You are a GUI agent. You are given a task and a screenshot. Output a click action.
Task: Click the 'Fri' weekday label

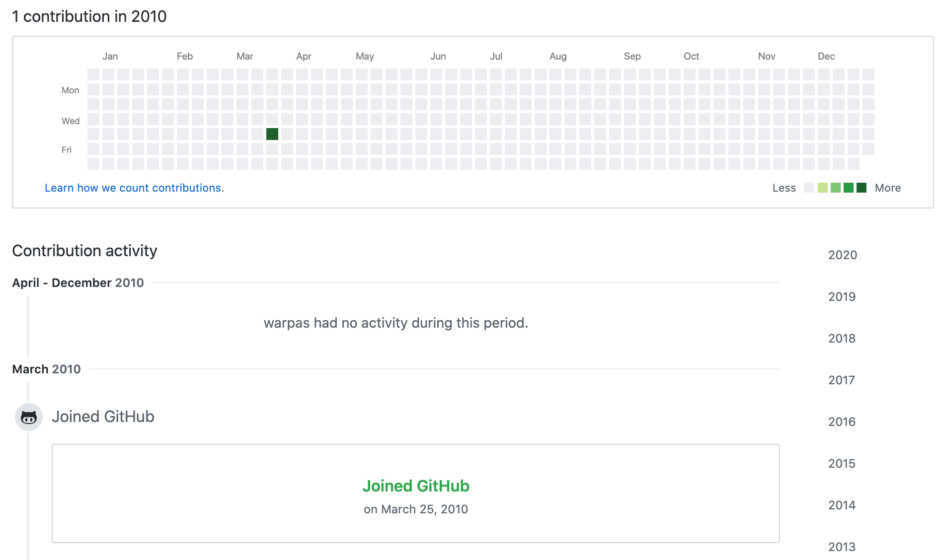pos(67,149)
